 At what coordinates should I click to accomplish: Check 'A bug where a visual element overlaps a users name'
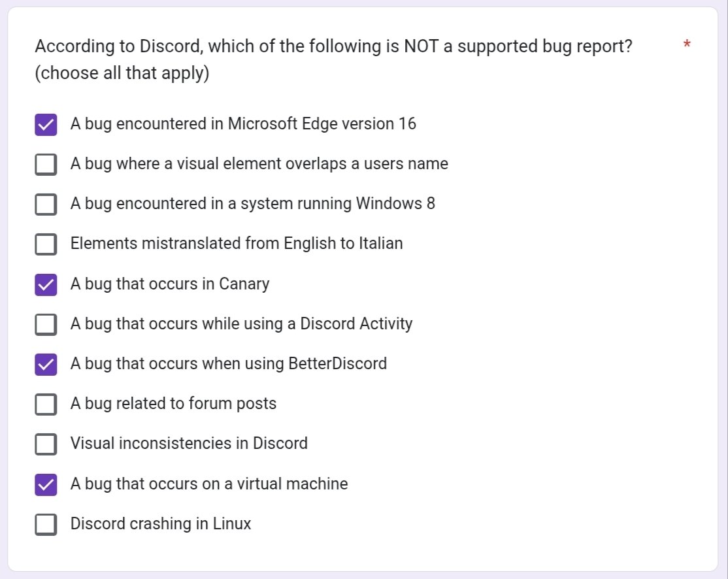tap(45, 164)
